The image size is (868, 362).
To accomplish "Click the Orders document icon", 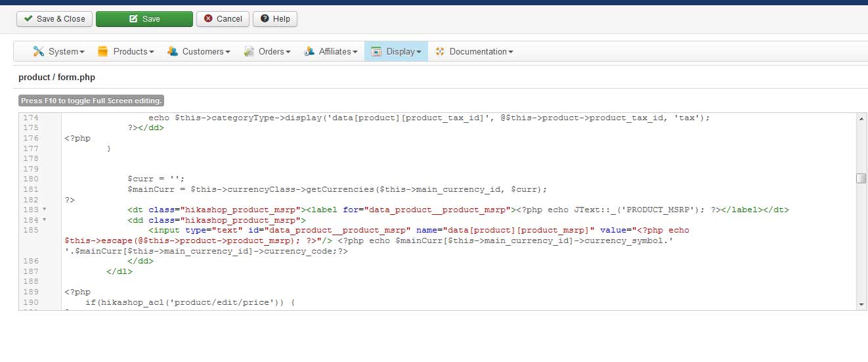I will [x=249, y=51].
